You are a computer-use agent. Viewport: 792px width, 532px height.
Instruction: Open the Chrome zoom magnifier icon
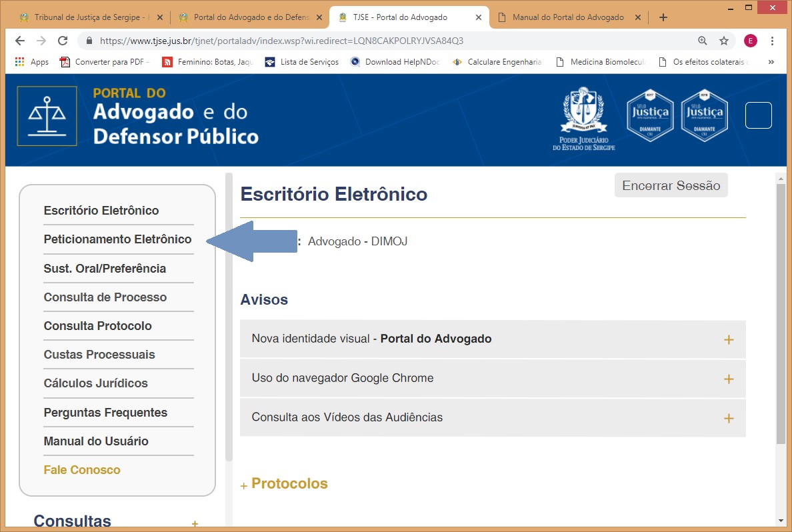click(702, 41)
